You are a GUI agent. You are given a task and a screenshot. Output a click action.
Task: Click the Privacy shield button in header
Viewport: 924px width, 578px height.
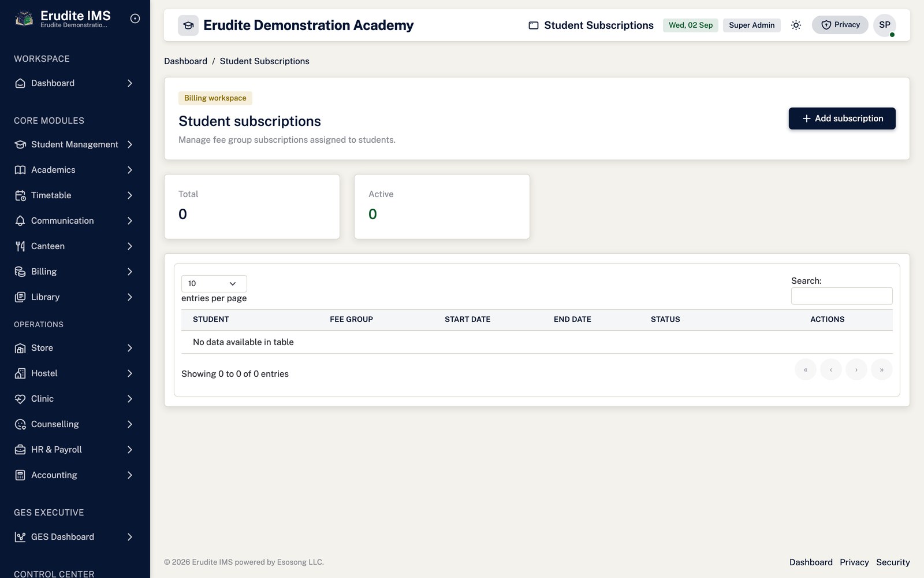(x=840, y=25)
